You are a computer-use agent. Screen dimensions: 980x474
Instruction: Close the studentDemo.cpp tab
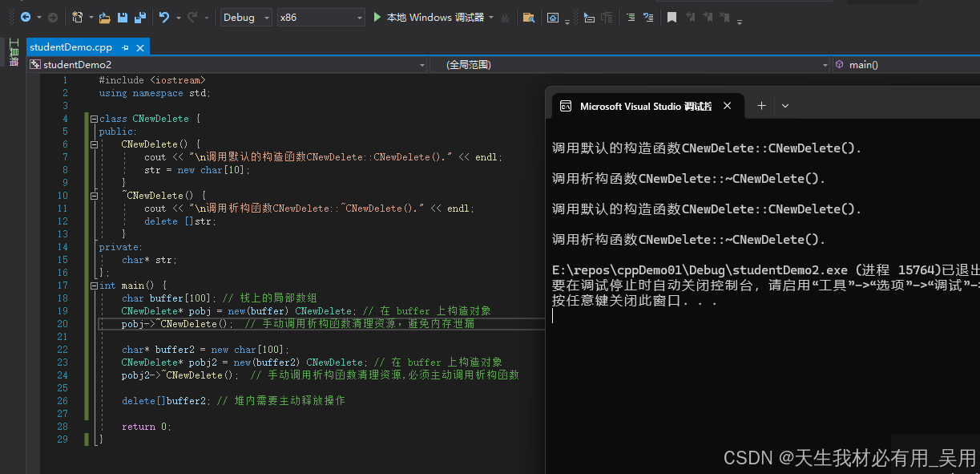pos(140,47)
